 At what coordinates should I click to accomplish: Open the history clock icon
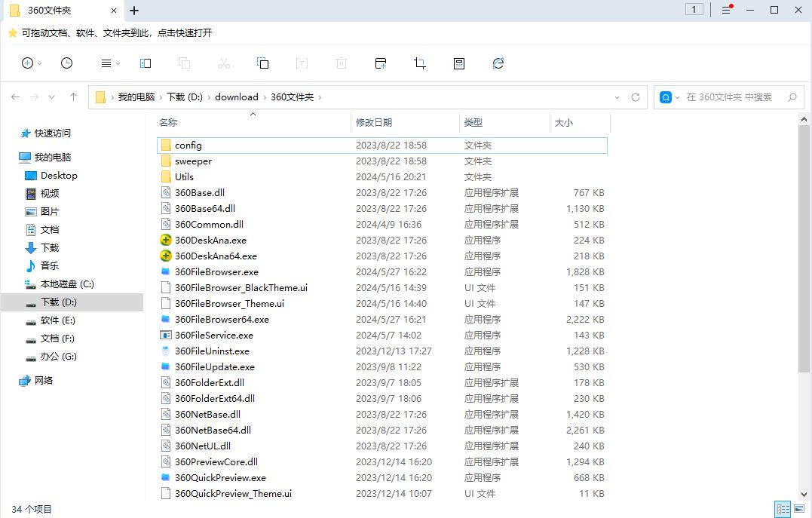67,63
